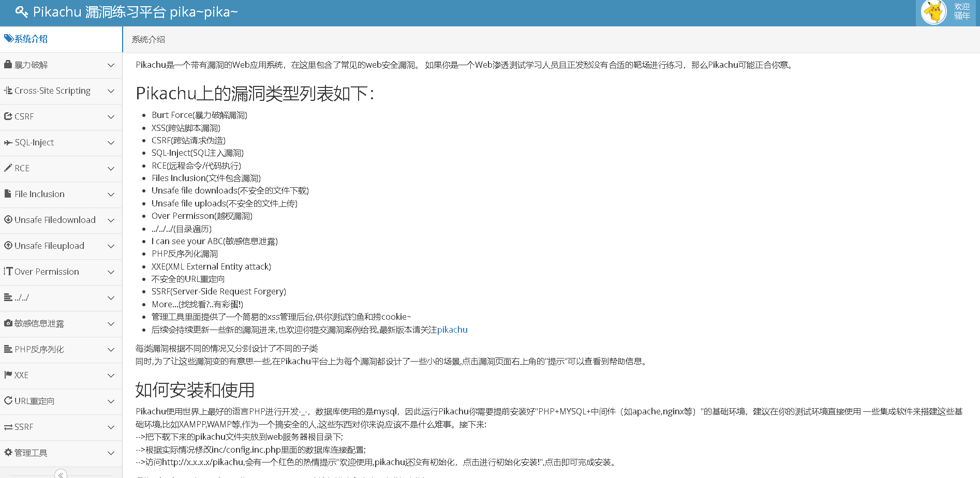Click the pikachu hyperlink in the bullet list
Image resolution: width=980 pixels, height=478 pixels.
[x=452, y=330]
